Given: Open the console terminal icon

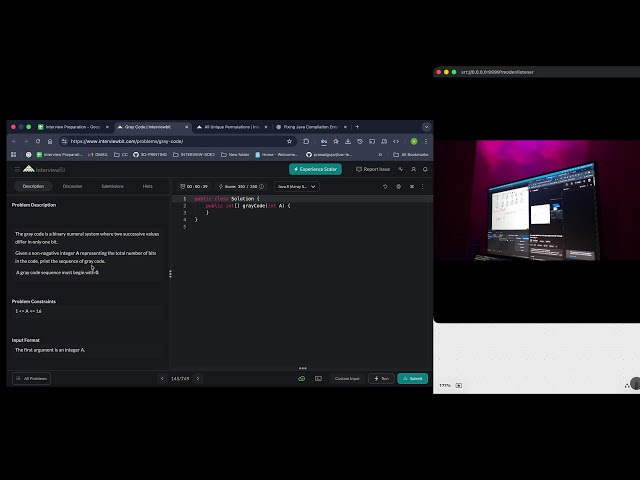Looking at the screenshot, I should pyautogui.click(x=318, y=379).
